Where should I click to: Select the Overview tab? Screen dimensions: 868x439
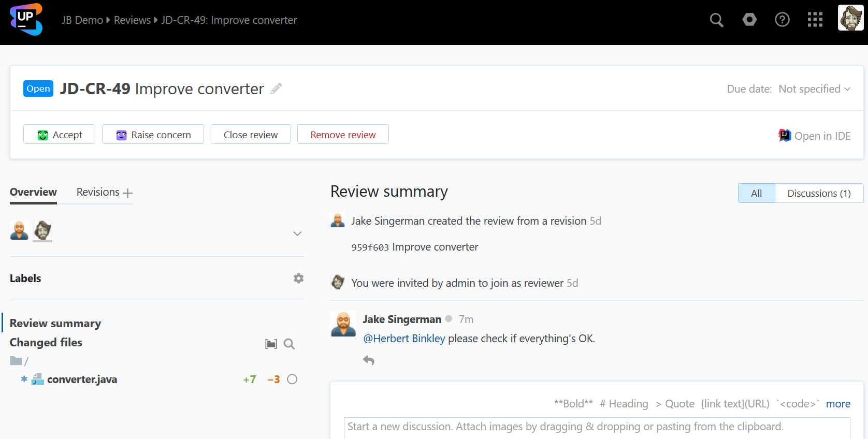tap(33, 192)
